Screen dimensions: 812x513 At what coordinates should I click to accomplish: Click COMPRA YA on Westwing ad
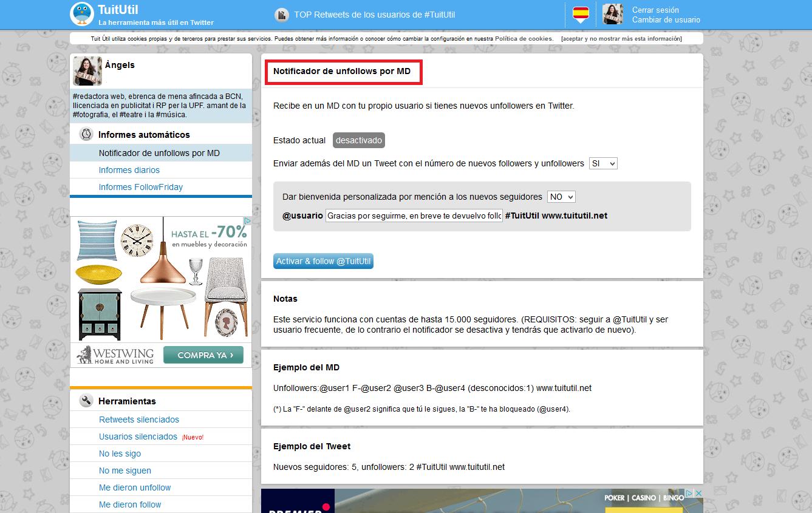click(203, 355)
